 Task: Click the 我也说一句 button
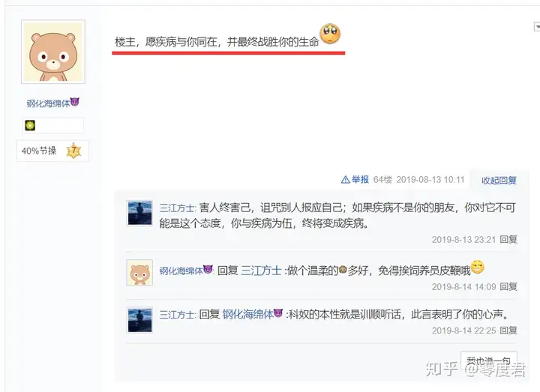tap(489, 361)
